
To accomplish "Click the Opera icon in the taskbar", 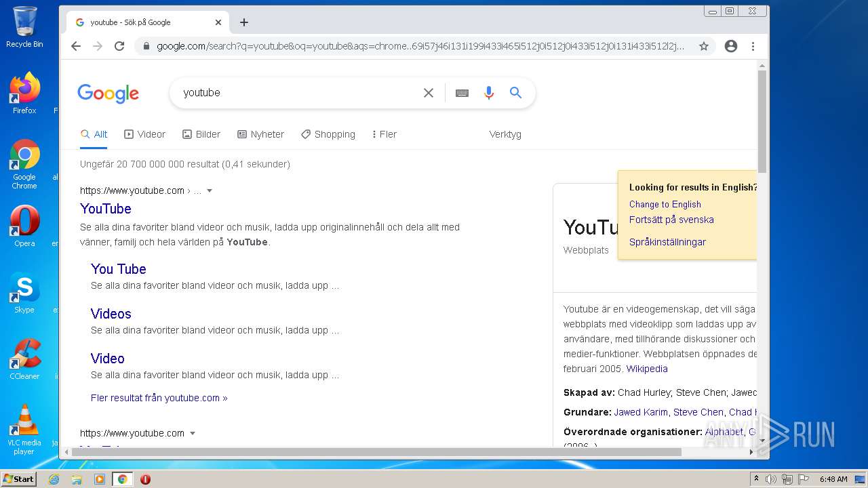I will 145,479.
